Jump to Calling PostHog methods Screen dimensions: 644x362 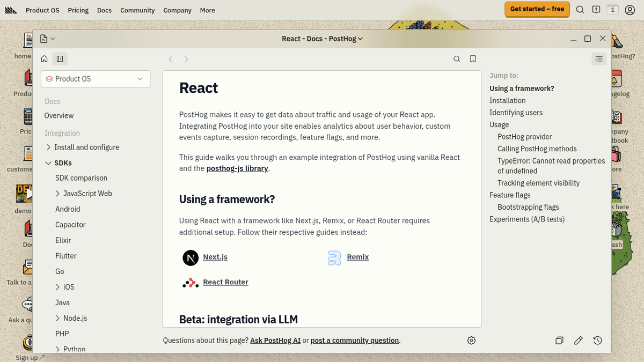537,149
